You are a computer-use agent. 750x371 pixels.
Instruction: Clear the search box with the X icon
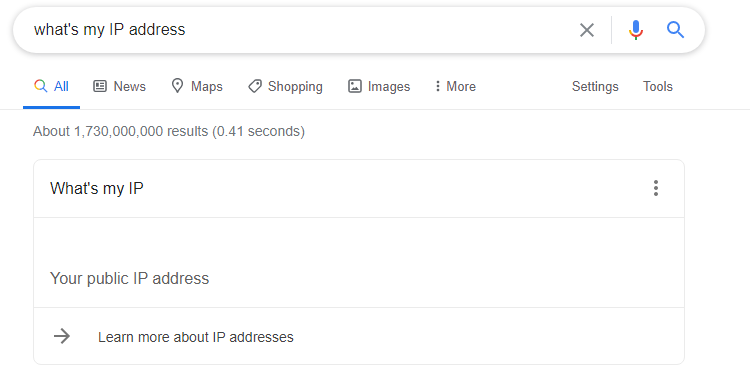click(587, 30)
